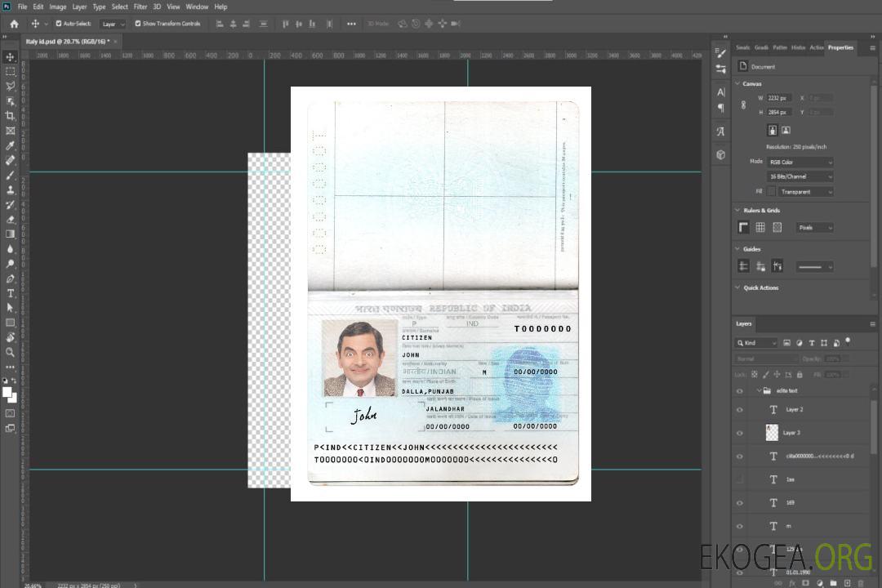Open the guide line style dropdown

815,267
